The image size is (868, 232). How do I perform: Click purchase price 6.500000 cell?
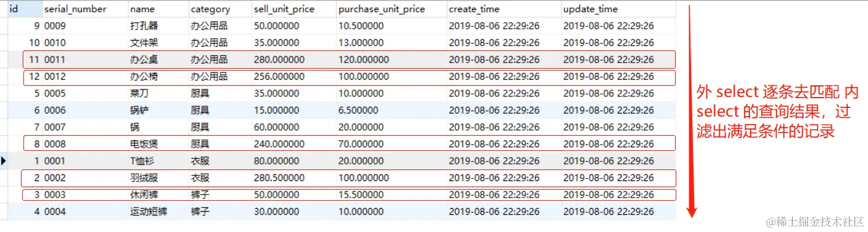pos(391,110)
